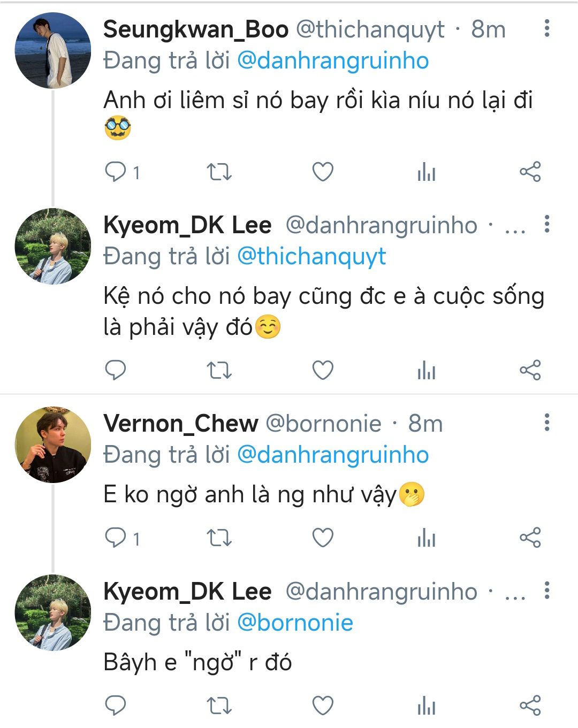578x728 pixels.
Task: Open more options for Vernon_Chew's tweet
Action: [x=546, y=423]
